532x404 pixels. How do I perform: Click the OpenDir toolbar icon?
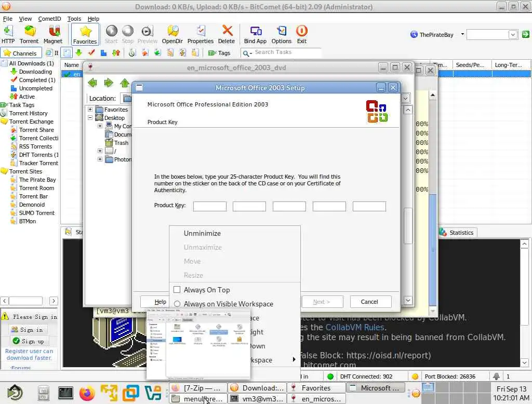click(172, 34)
